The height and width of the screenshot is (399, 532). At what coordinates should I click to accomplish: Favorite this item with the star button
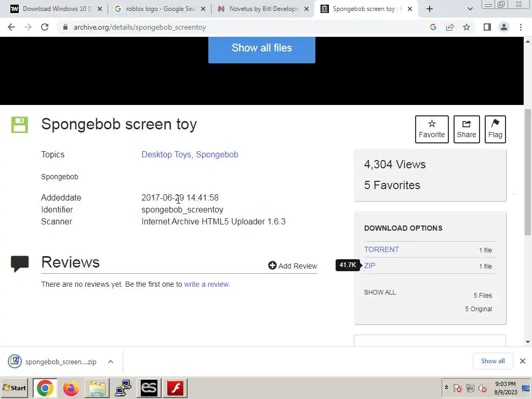pyautogui.click(x=432, y=129)
